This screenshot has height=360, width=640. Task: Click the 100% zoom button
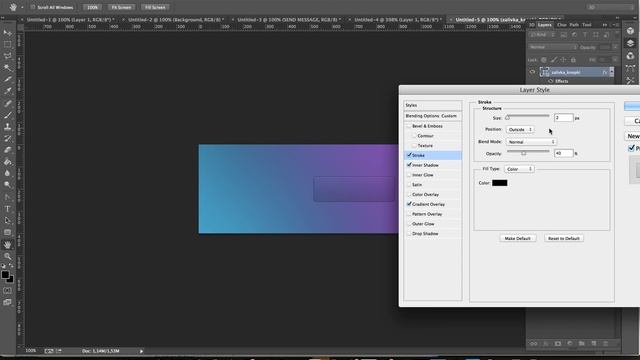point(92,7)
